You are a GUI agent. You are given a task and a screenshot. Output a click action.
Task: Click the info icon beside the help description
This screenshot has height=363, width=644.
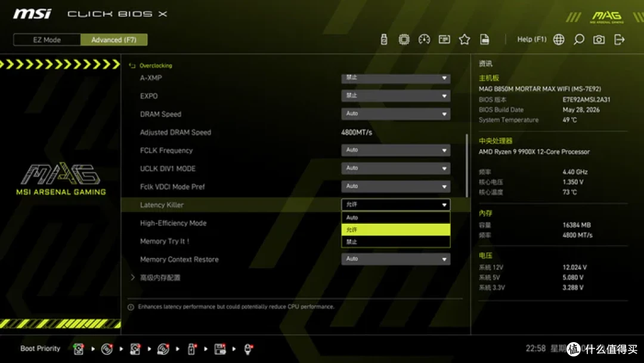pyautogui.click(x=131, y=307)
